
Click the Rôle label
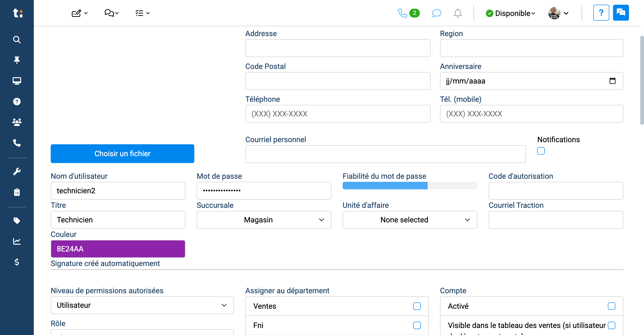tap(58, 323)
